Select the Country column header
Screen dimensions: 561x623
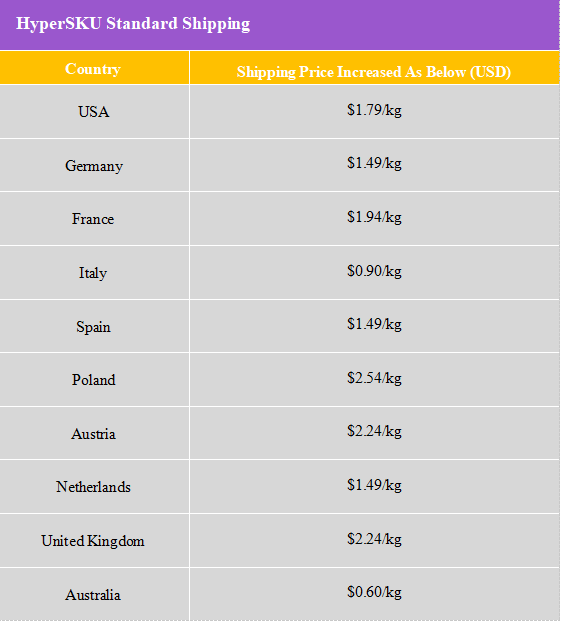tap(95, 68)
